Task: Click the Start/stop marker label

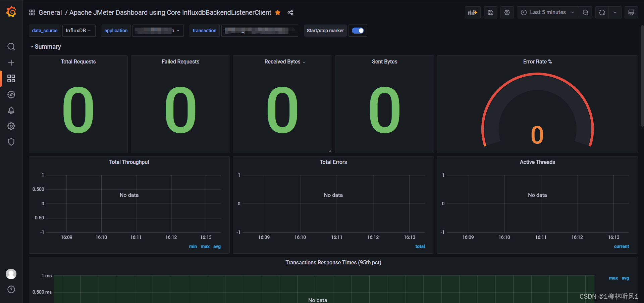Action: tap(325, 31)
